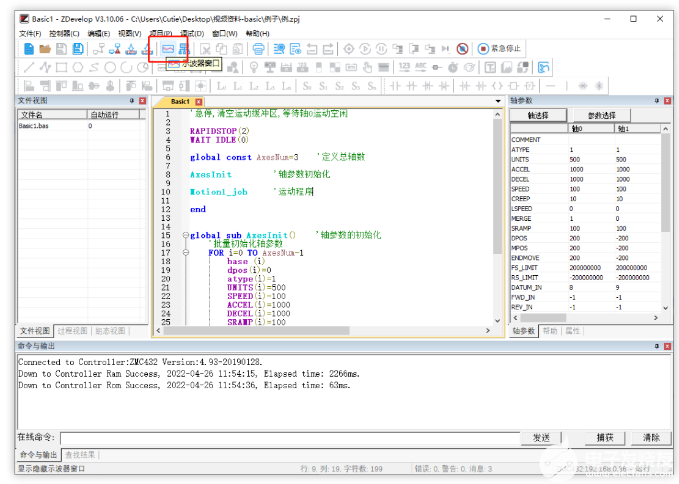
Task: Click the 轴选择 button
Action: pyautogui.click(x=538, y=115)
